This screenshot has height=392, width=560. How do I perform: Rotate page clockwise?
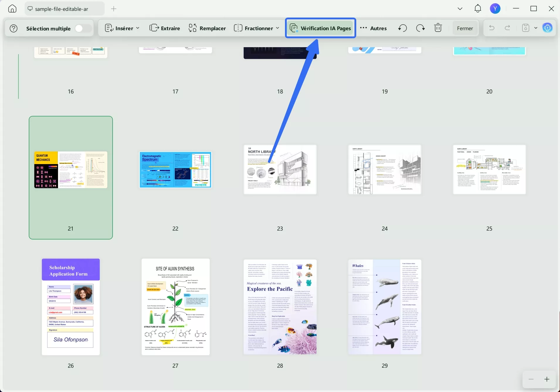pos(420,28)
